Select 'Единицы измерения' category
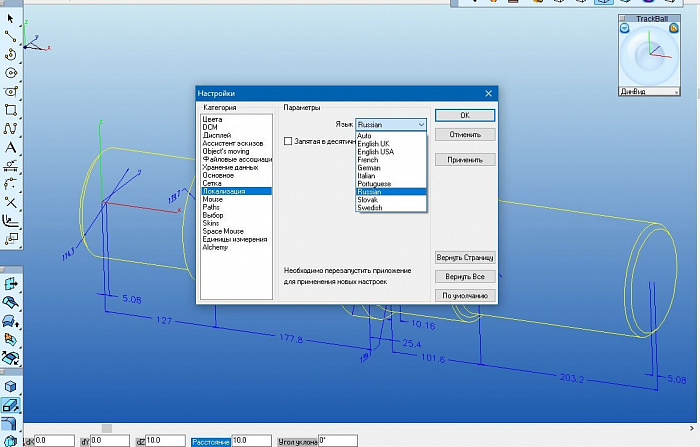The width and height of the screenshot is (700, 447). coord(234,239)
